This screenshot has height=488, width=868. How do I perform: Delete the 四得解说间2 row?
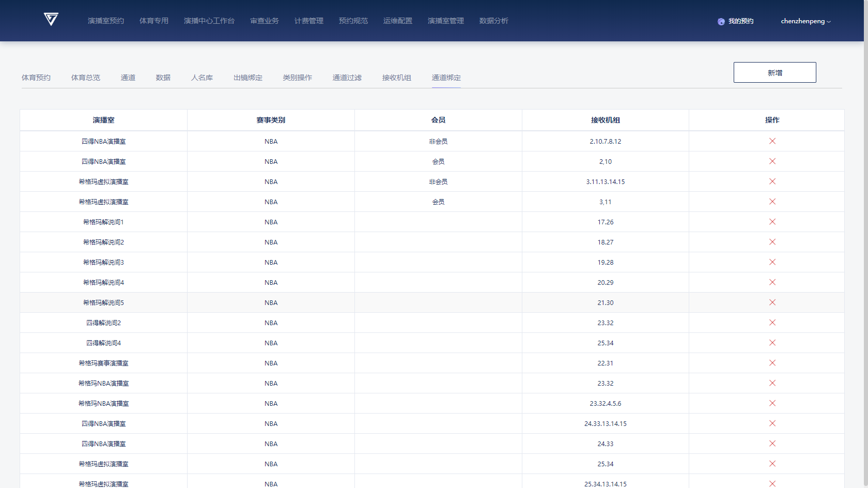(772, 323)
